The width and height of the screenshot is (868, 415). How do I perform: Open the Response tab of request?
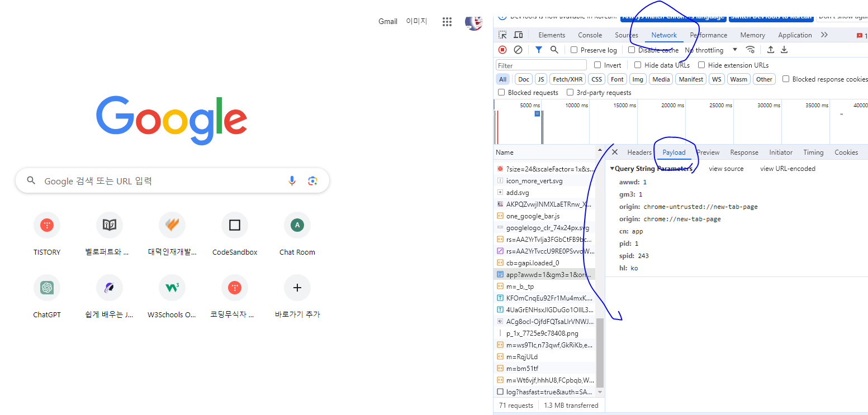click(x=744, y=152)
